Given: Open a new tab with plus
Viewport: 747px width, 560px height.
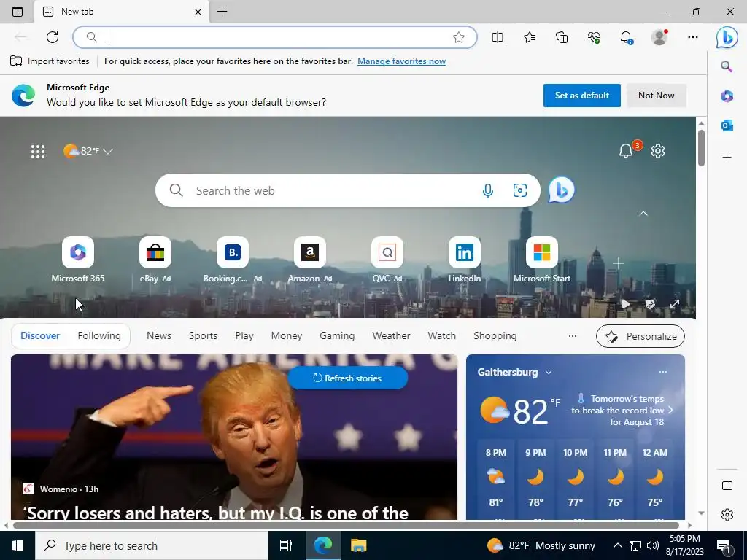Looking at the screenshot, I should (222, 12).
